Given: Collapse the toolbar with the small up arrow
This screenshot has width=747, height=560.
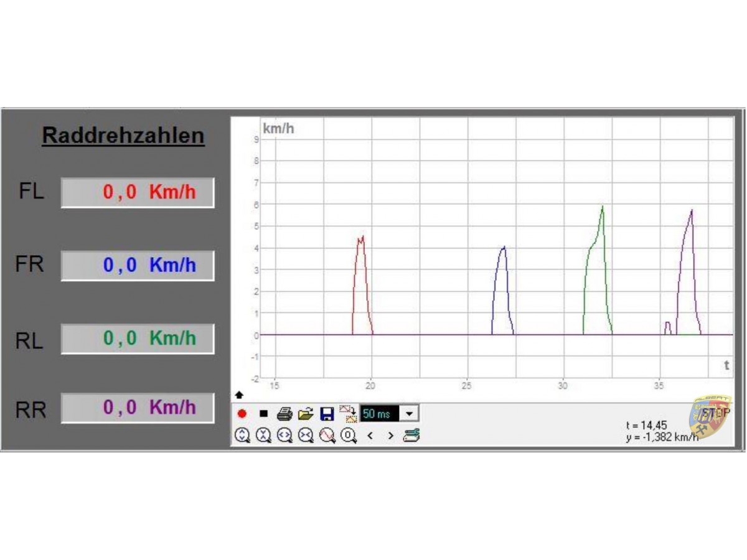Looking at the screenshot, I should tap(239, 395).
